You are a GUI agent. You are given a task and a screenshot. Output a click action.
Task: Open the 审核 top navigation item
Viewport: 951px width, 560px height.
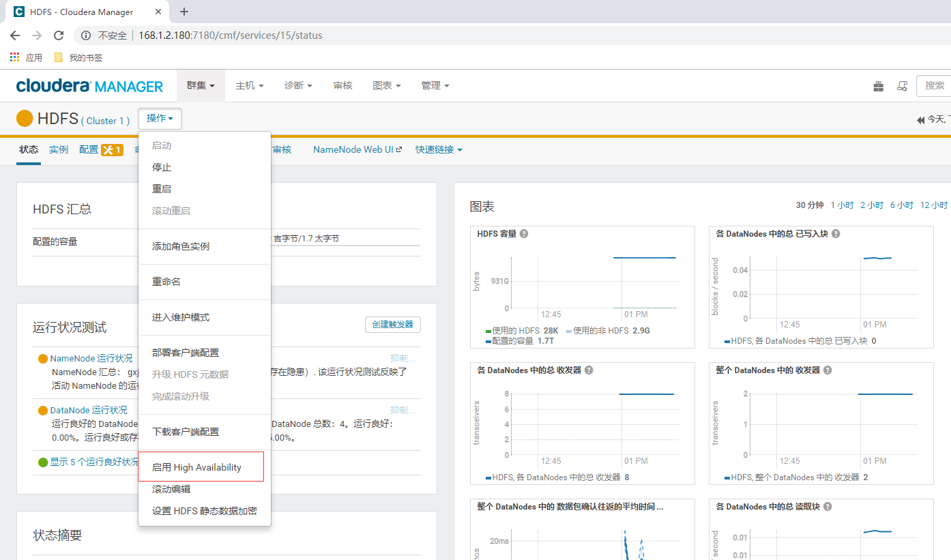click(342, 86)
